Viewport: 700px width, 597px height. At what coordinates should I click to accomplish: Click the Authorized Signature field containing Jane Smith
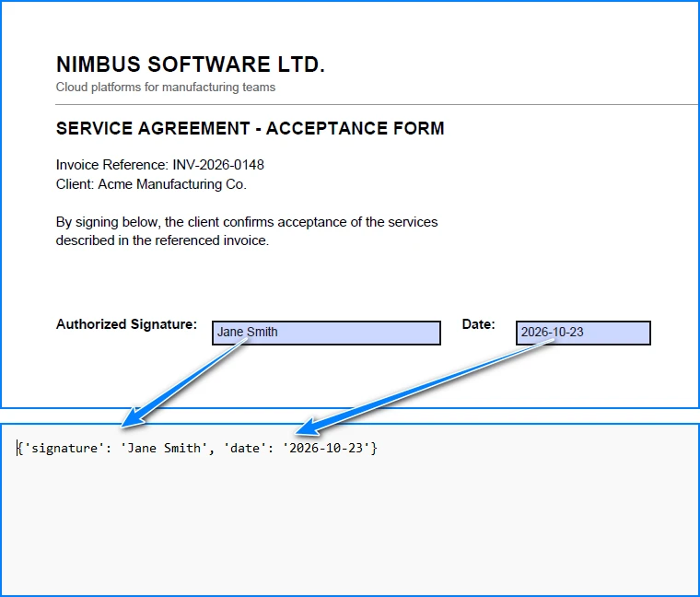[x=326, y=333]
